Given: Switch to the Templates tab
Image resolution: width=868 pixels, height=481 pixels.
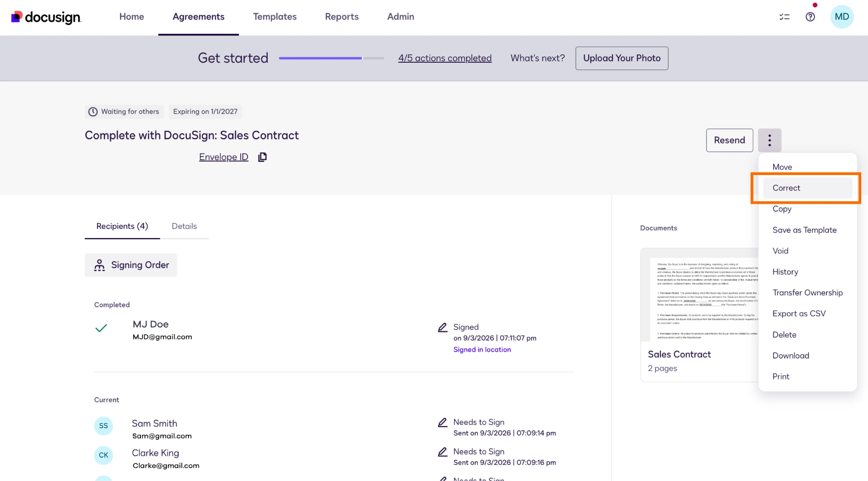Looking at the screenshot, I should tap(275, 17).
